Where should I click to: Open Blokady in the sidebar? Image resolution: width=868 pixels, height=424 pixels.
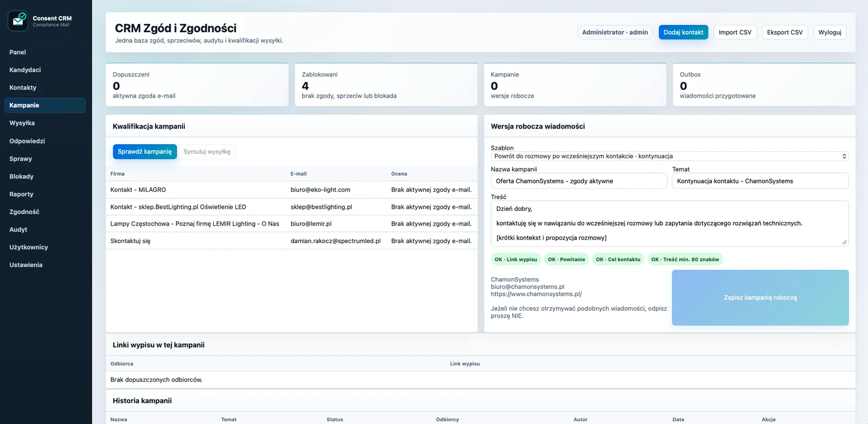45,176
